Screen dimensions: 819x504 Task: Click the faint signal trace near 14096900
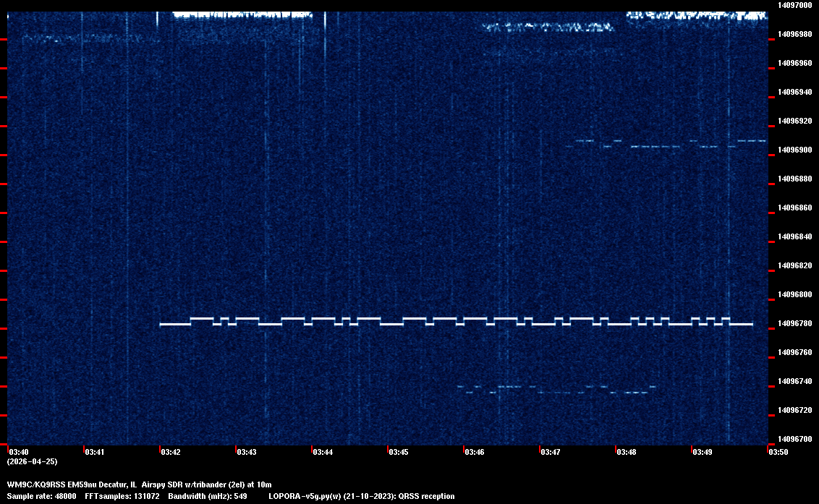[x=666, y=144]
